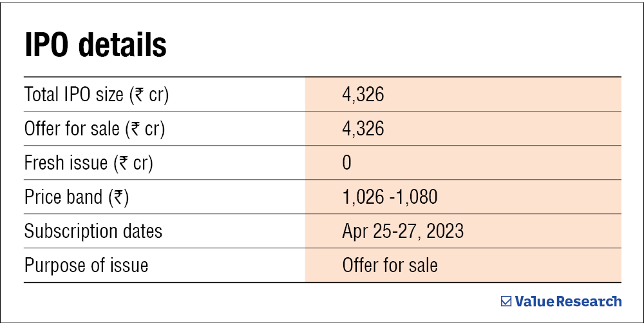
Task: Select the Total IPO size row label
Action: (x=100, y=95)
